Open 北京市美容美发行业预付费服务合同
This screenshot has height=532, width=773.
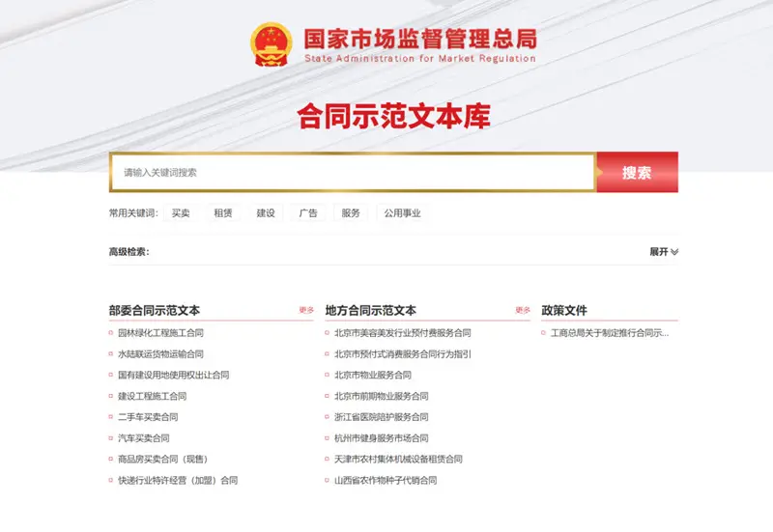(x=403, y=333)
